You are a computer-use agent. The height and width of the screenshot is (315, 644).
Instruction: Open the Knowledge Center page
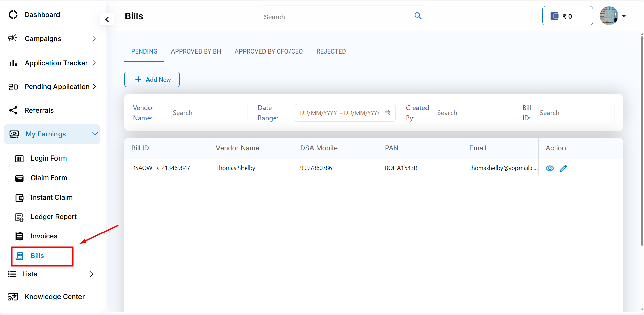click(x=54, y=297)
